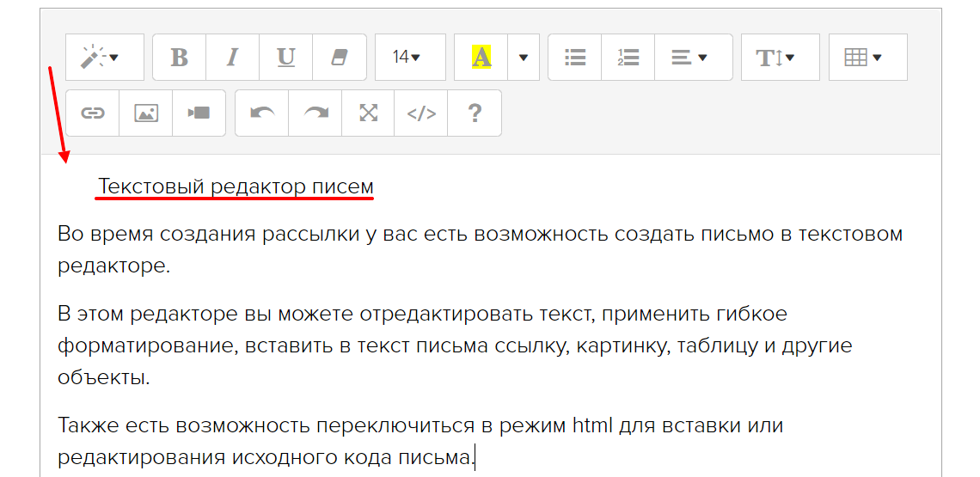
Task: Click the heading 'Текстовый редактор писем' text
Action: pos(236,187)
